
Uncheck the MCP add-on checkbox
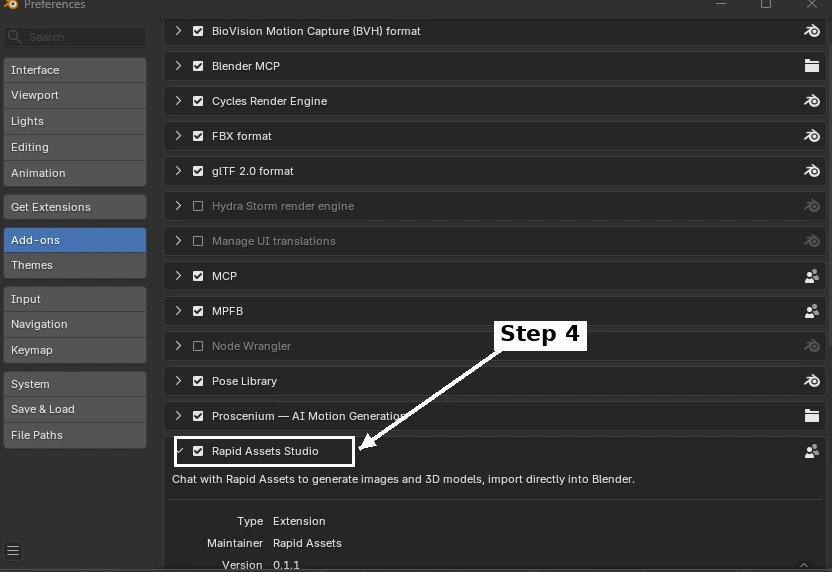(198, 276)
